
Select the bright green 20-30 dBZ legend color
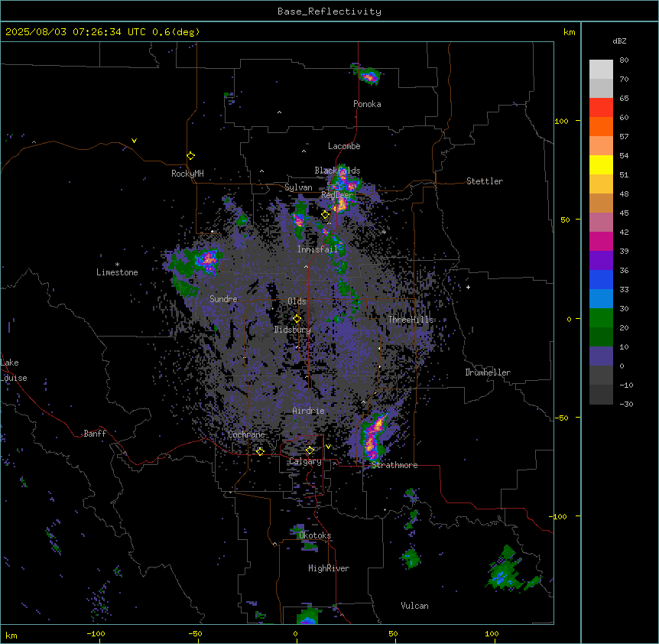click(x=601, y=318)
